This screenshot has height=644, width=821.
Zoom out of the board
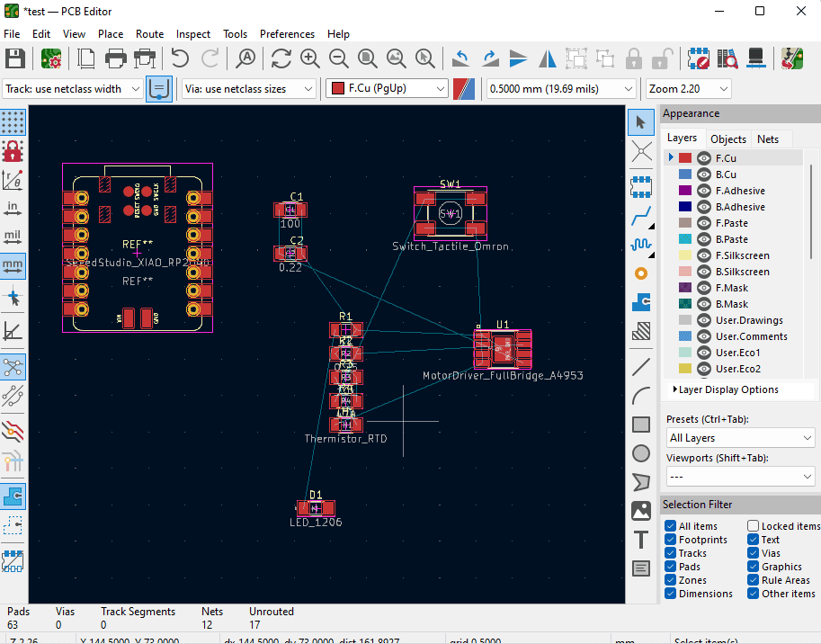point(339,58)
